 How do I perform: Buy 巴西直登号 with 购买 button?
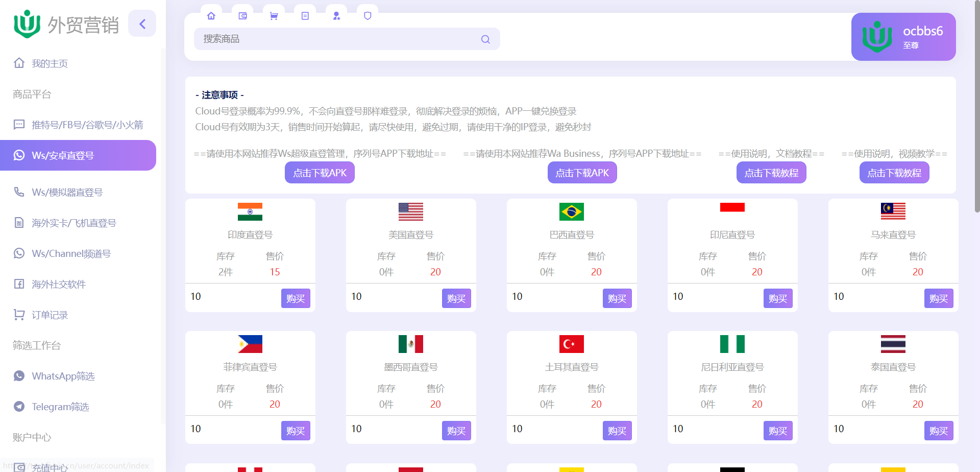click(x=617, y=298)
